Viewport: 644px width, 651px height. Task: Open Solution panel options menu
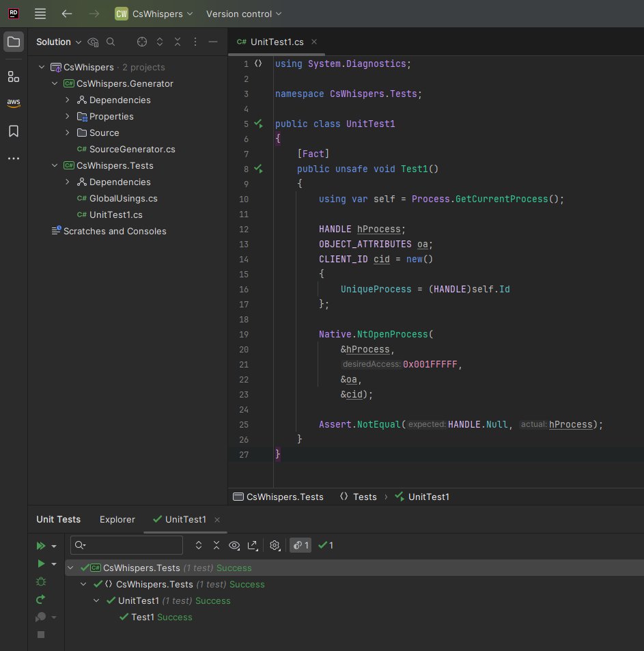(195, 42)
